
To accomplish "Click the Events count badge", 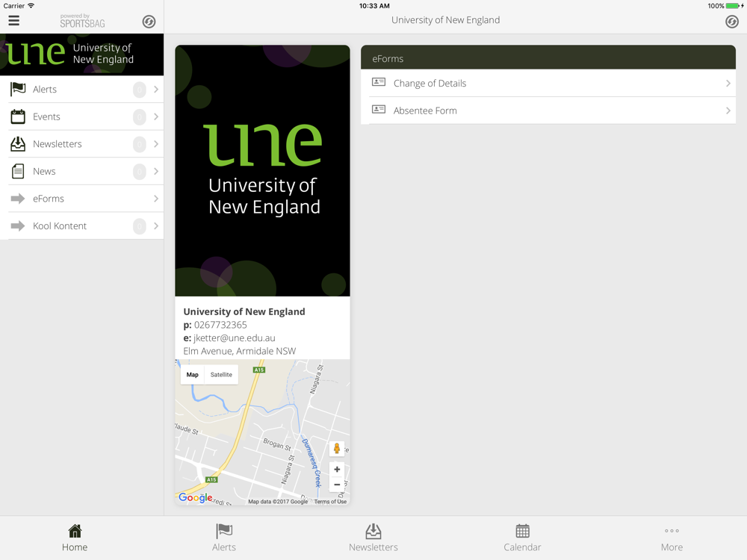I will (139, 116).
